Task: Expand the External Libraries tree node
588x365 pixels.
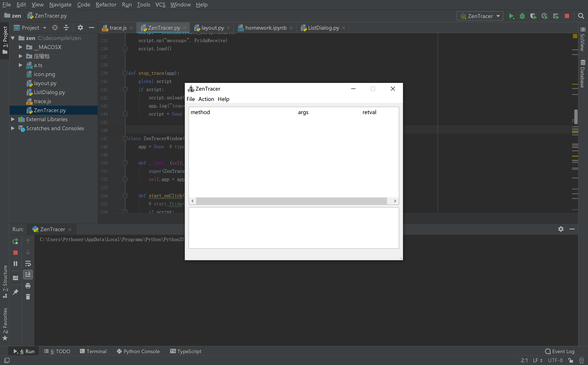Action: (x=13, y=119)
